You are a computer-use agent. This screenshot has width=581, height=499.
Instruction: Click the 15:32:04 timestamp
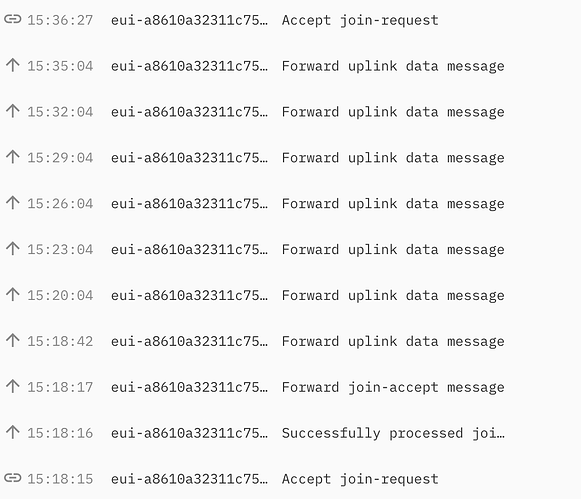point(60,112)
